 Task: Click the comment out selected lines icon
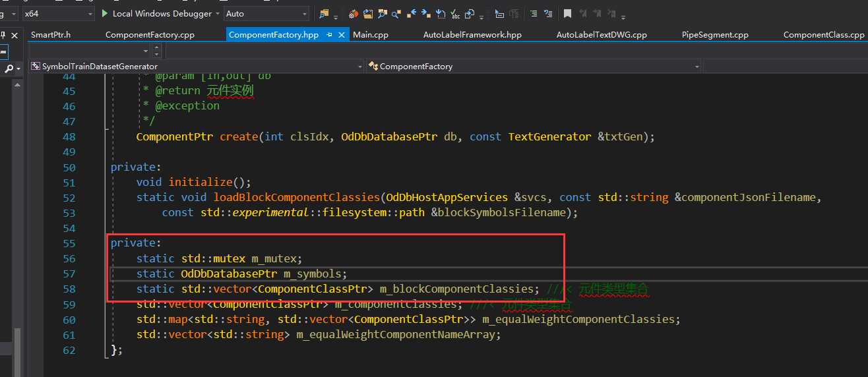coord(499,14)
